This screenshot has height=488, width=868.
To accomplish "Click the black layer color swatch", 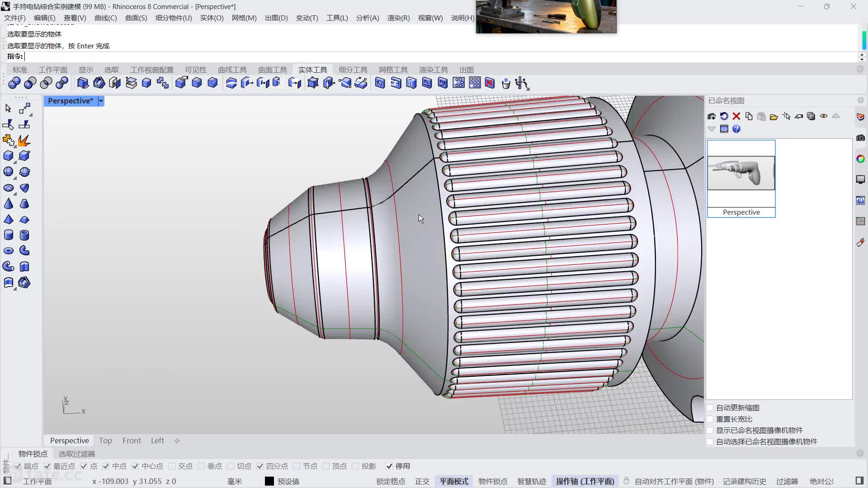I will pos(269,482).
